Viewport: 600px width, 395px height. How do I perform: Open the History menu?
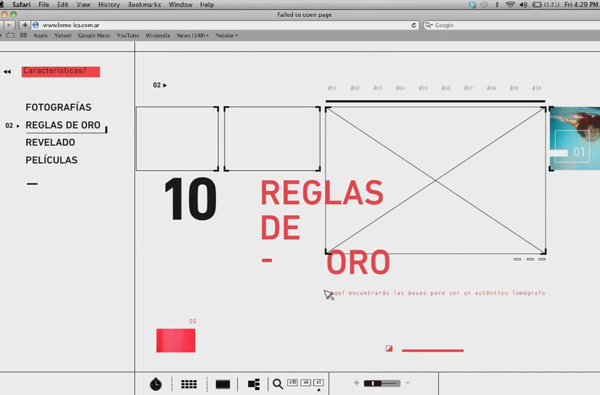[109, 5]
